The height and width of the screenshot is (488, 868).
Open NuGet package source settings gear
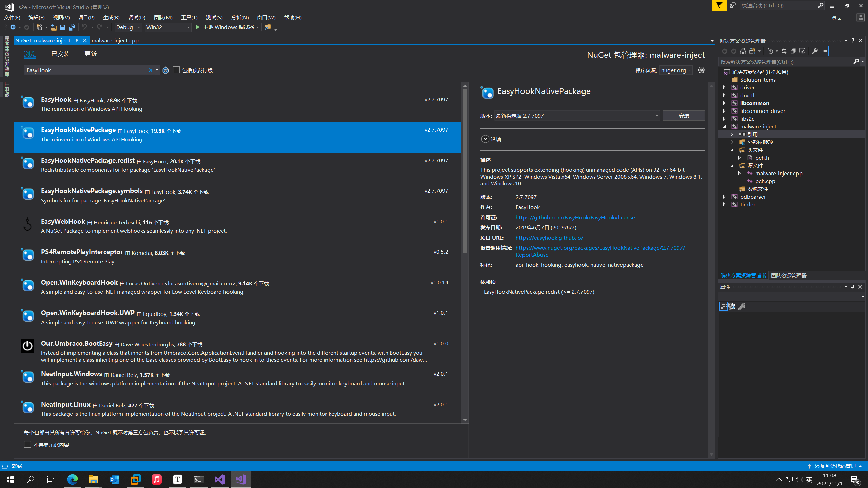coord(701,70)
